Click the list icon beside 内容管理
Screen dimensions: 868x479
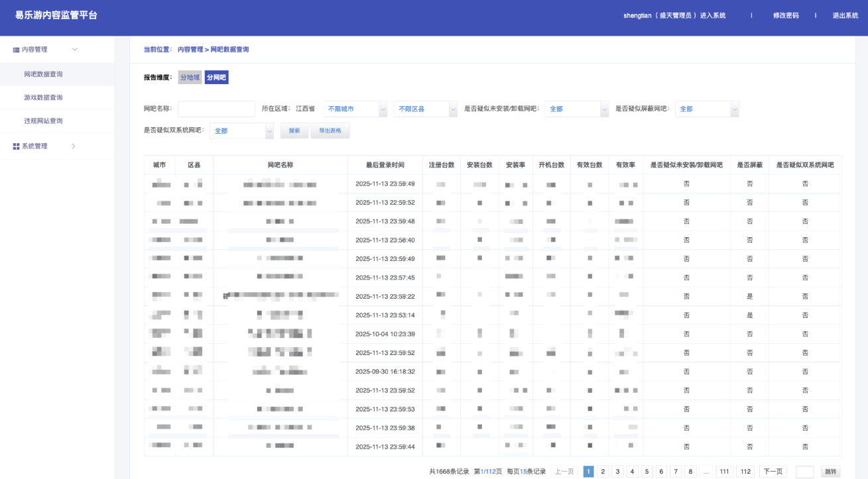tap(17, 50)
